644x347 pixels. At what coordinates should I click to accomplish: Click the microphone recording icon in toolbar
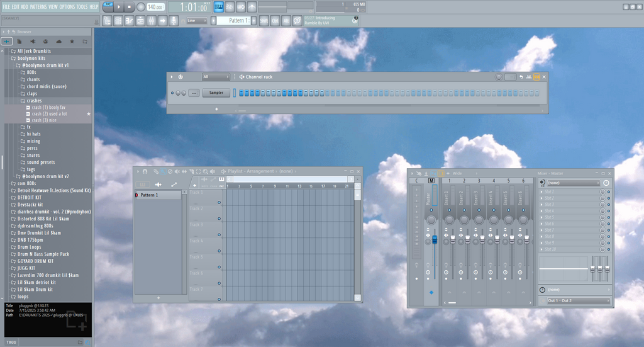174,21
